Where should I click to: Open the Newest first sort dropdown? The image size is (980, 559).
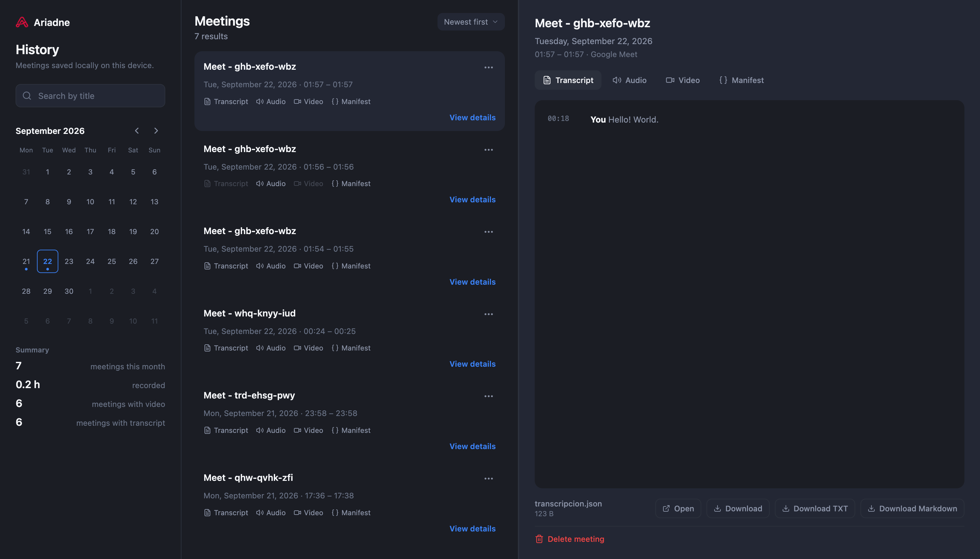471,22
